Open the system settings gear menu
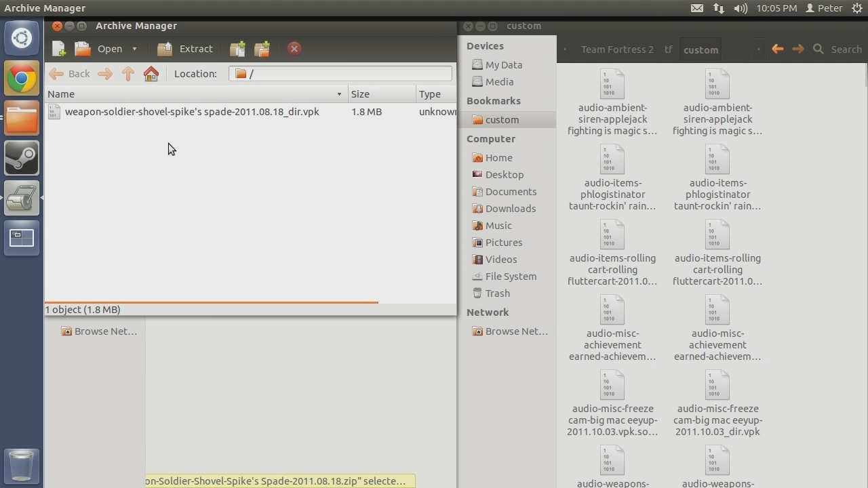Image resolution: width=868 pixels, height=488 pixels. [856, 8]
